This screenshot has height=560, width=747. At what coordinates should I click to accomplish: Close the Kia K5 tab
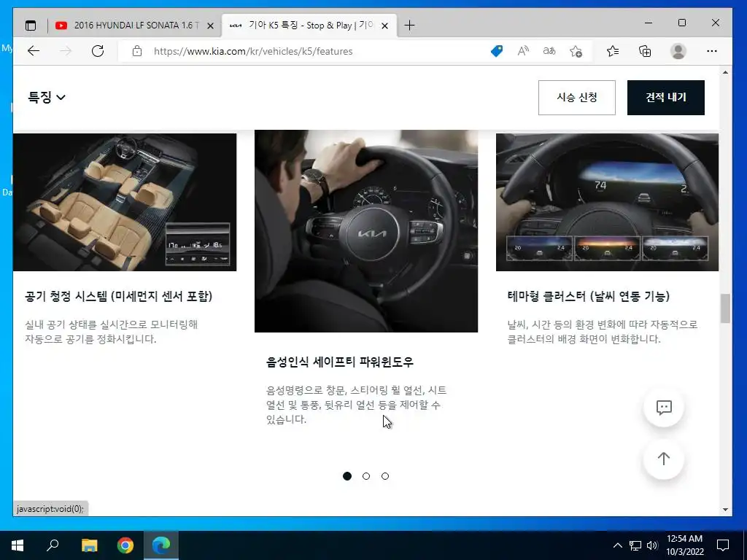click(x=385, y=26)
